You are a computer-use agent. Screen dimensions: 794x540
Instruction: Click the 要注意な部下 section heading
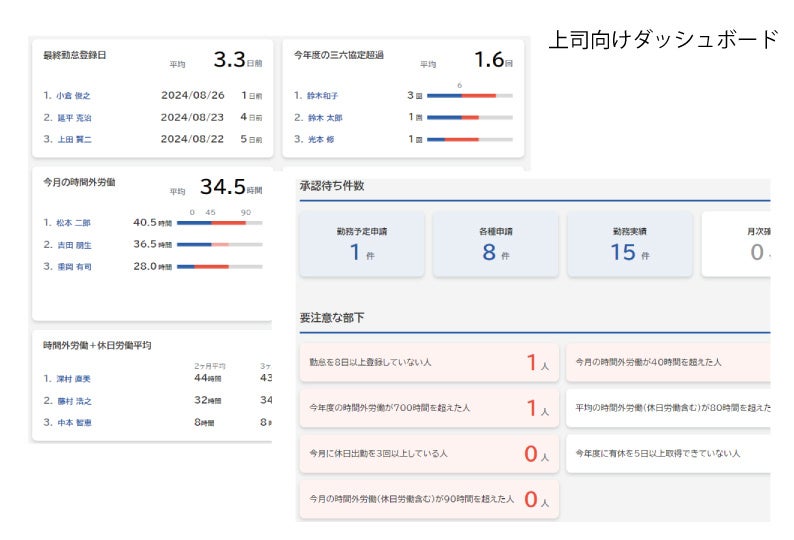(332, 318)
